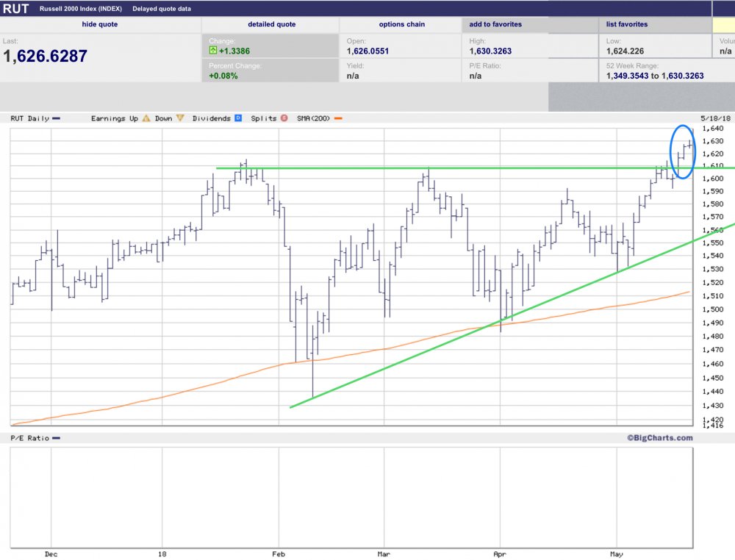This screenshot has height=560, width=735.
Task: Click the 1,640 price axis label
Action: 712,129
